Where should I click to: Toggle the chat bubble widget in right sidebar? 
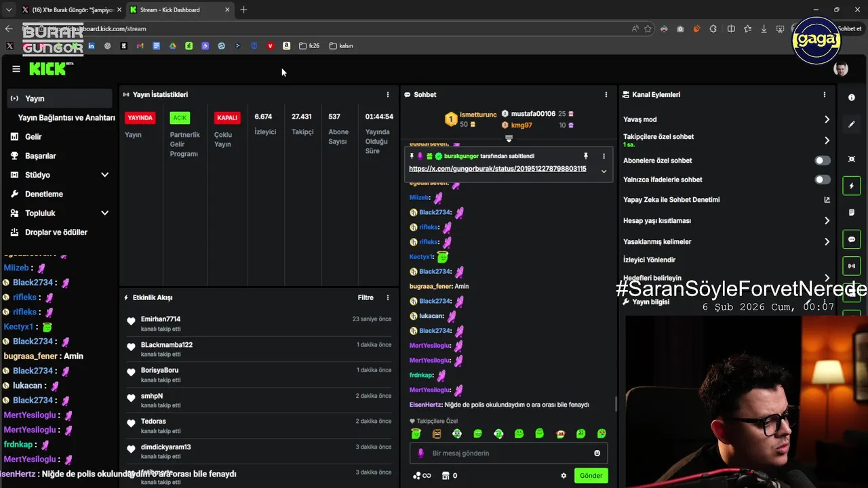coord(852,240)
